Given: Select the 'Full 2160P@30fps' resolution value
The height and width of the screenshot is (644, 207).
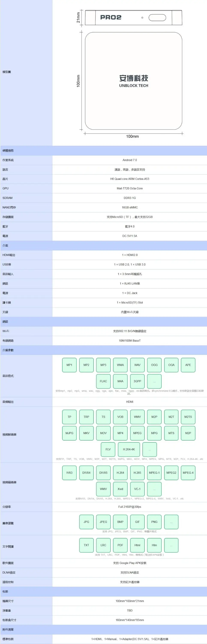Looking at the screenshot, I should (130, 507).
